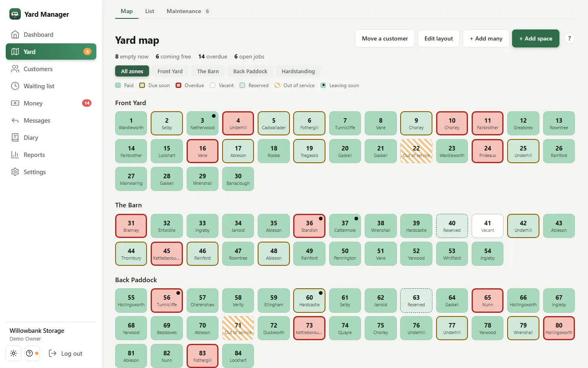This screenshot has height=368, width=588.
Task: Open Waiting list via its clock icon
Action: [15, 86]
